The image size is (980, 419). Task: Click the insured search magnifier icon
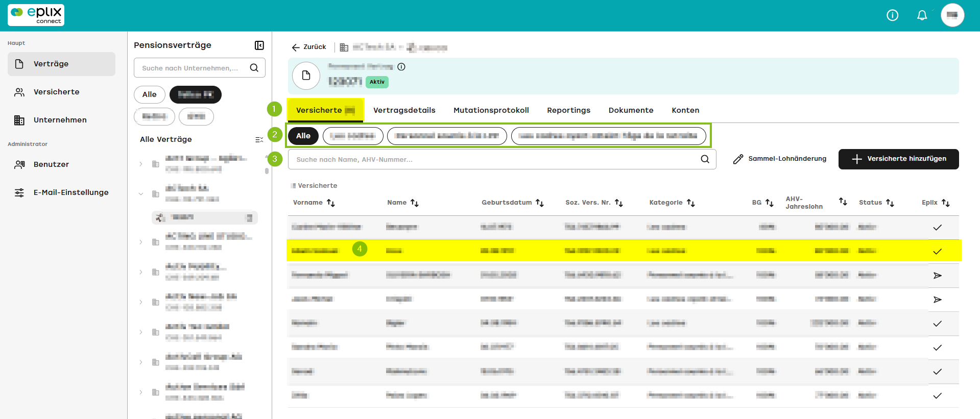click(x=705, y=159)
